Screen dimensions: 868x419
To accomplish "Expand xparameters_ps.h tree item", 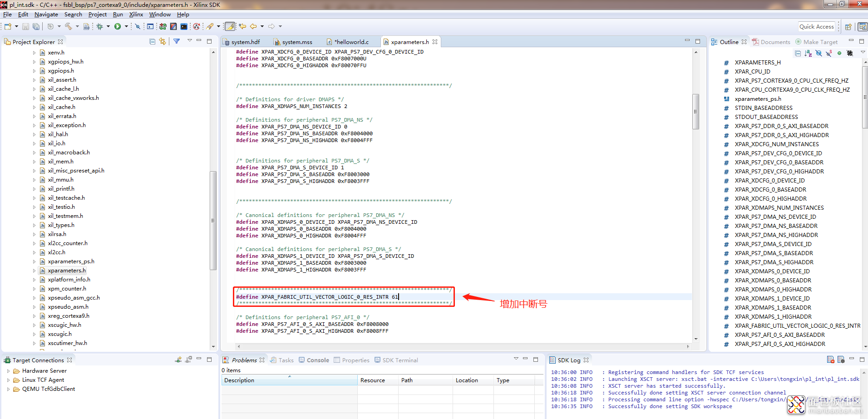I will (x=34, y=261).
